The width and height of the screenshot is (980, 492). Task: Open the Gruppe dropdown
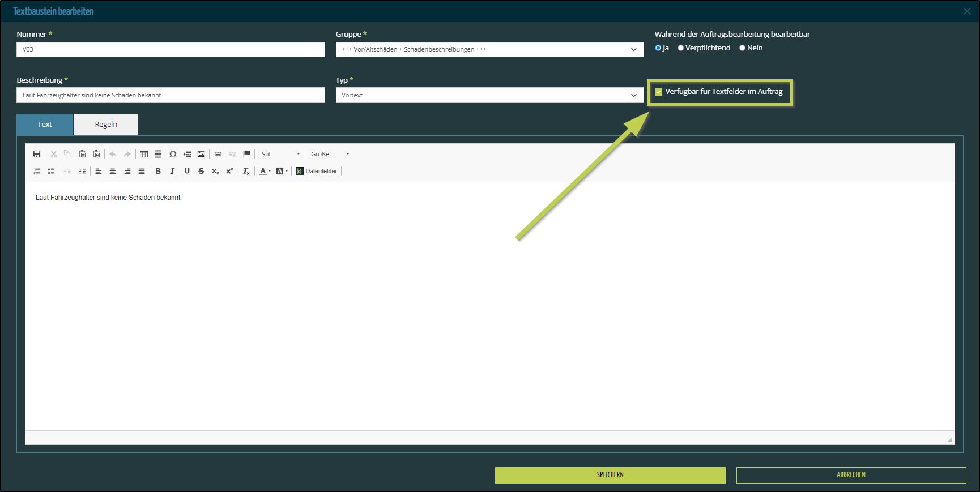(x=489, y=49)
